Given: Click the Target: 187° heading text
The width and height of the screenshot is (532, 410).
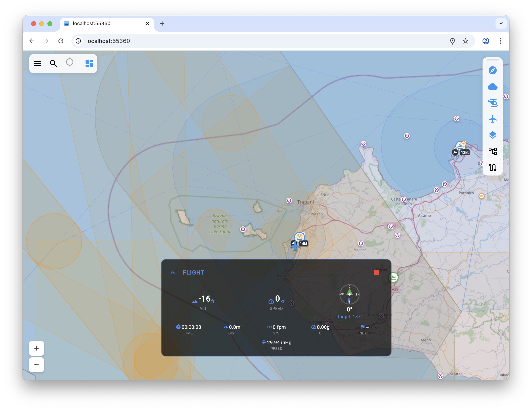Looking at the screenshot, I should [349, 316].
